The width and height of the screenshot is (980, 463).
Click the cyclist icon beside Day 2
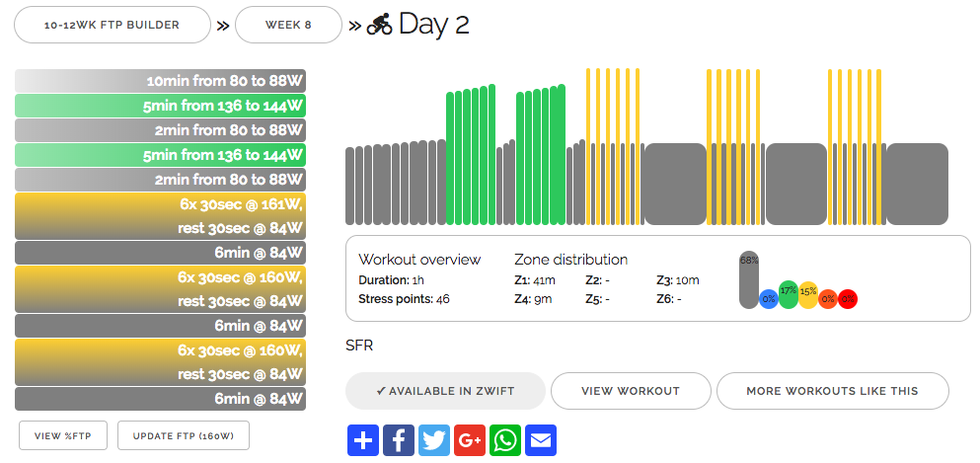(379, 25)
